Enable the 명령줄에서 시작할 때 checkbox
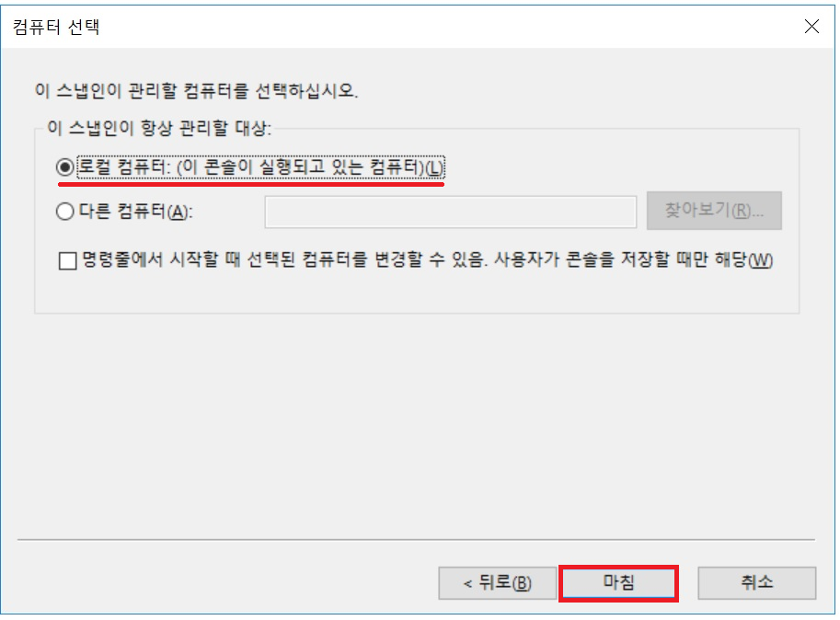This screenshot has height=620, width=840. (x=67, y=261)
